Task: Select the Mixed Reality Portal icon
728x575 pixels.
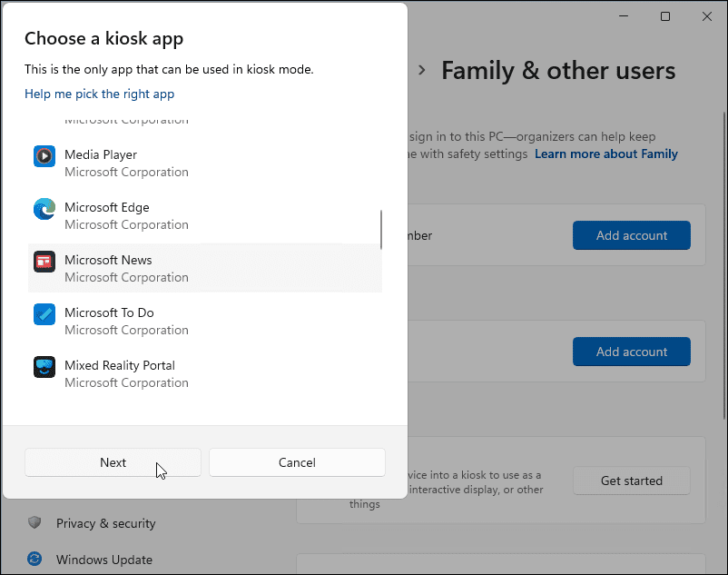Action: pos(44,366)
